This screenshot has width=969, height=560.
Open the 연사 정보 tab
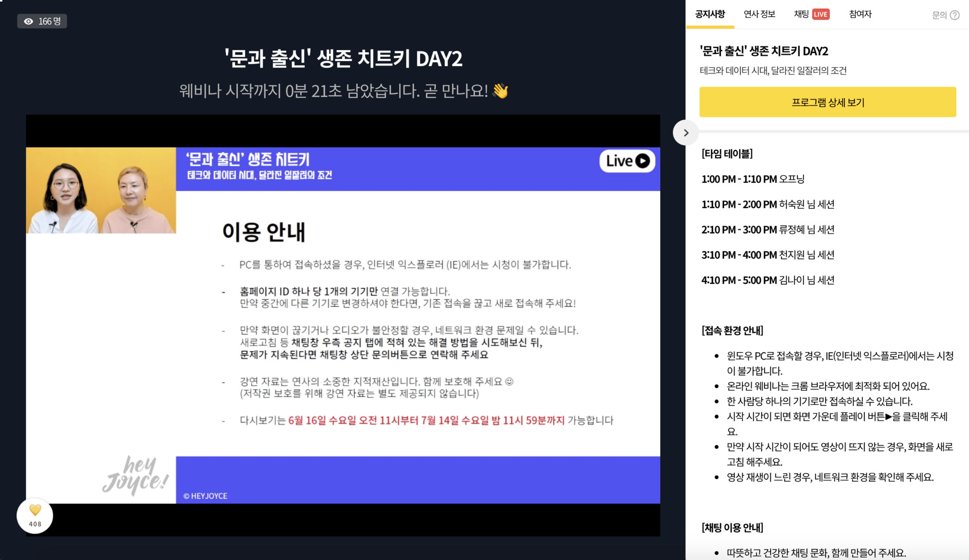(x=759, y=15)
